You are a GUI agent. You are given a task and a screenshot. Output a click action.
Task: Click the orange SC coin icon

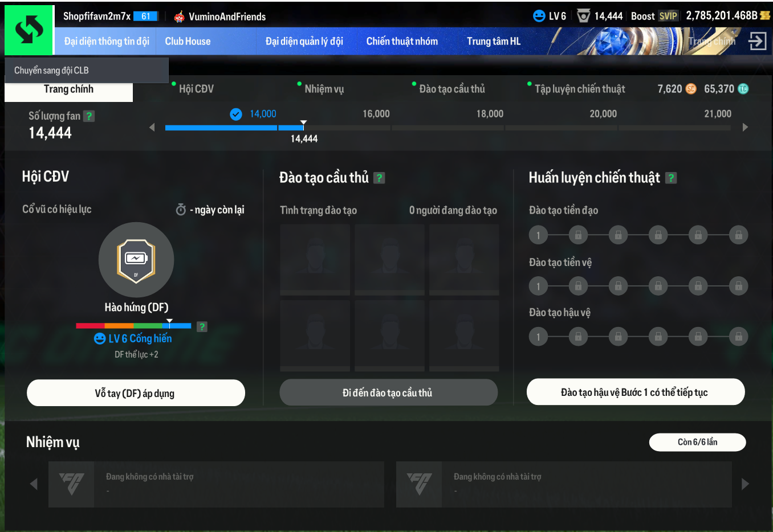point(691,89)
